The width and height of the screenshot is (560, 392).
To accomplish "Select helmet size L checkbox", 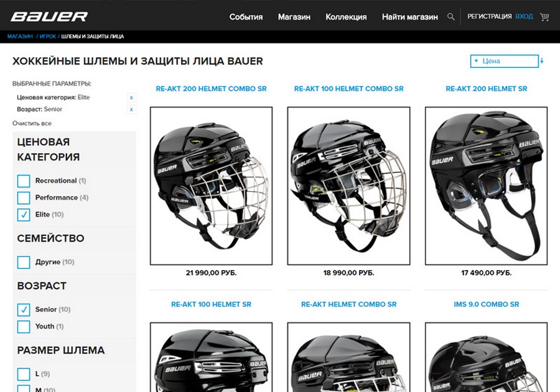I will (24, 374).
